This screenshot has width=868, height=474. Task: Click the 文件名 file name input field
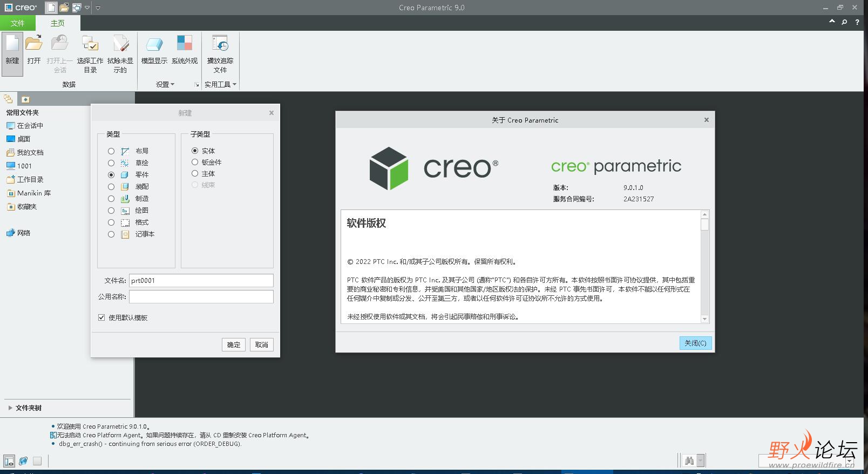(x=201, y=280)
